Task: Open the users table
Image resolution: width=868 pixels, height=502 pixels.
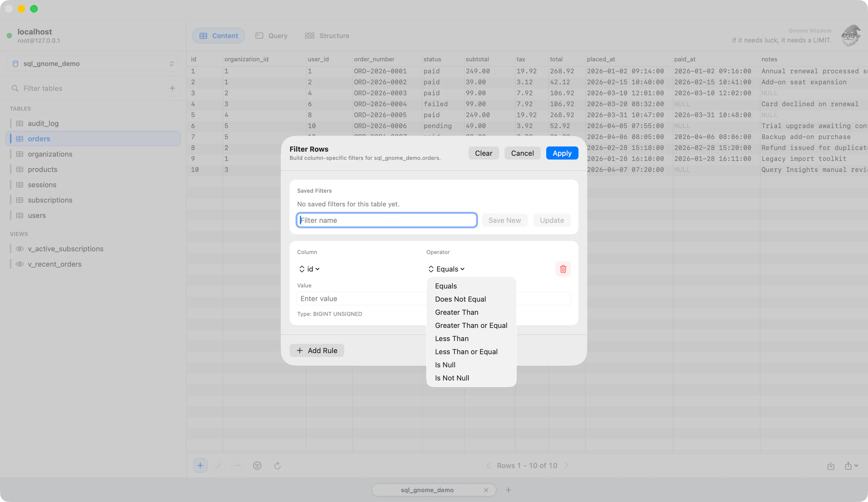Action: pos(93,215)
